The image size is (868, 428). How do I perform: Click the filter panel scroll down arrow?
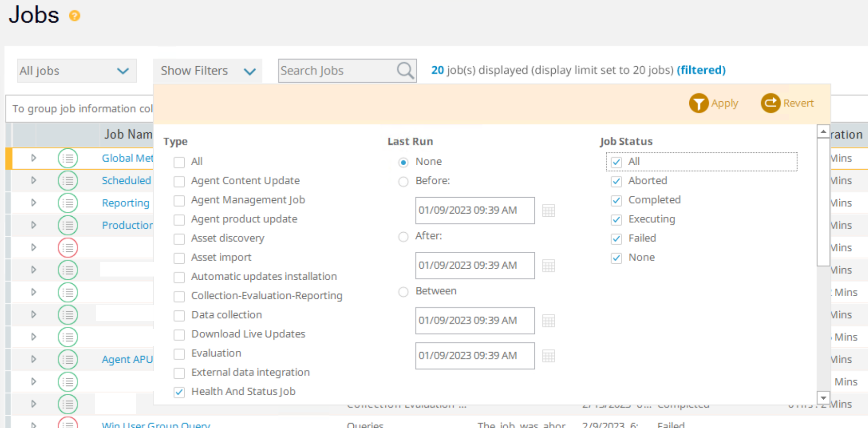click(x=823, y=398)
